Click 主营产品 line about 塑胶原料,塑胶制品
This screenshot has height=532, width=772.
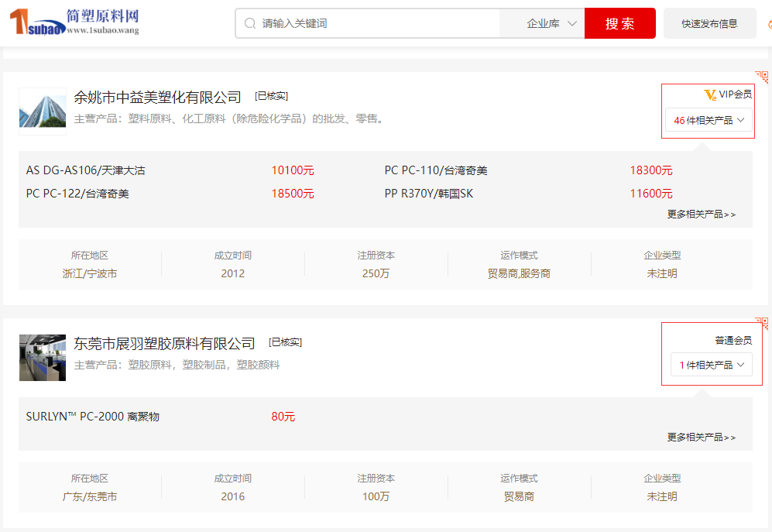tap(177, 365)
